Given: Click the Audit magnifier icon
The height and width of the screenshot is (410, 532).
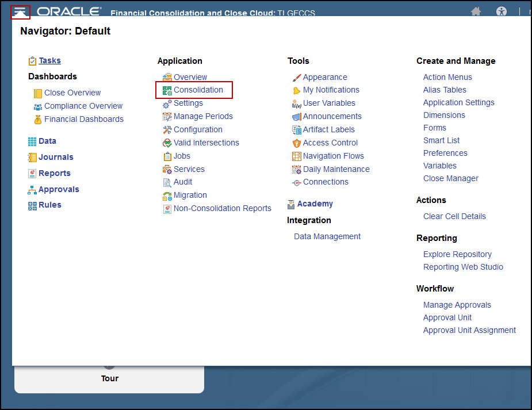Looking at the screenshot, I should [x=167, y=183].
